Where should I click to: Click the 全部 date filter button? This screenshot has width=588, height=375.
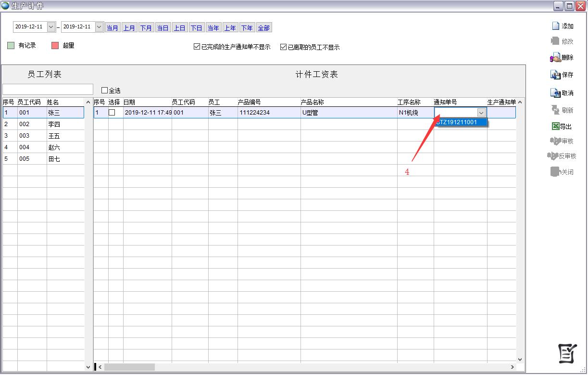[x=263, y=28]
